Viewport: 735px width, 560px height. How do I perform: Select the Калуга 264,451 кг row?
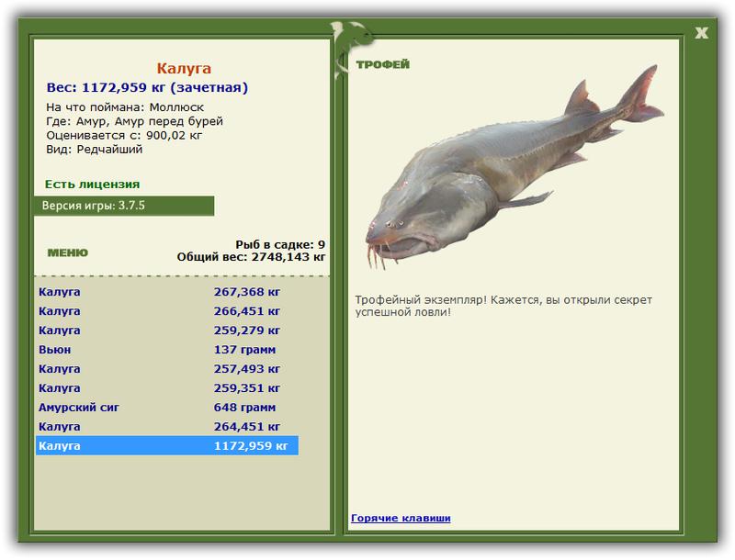point(167,426)
